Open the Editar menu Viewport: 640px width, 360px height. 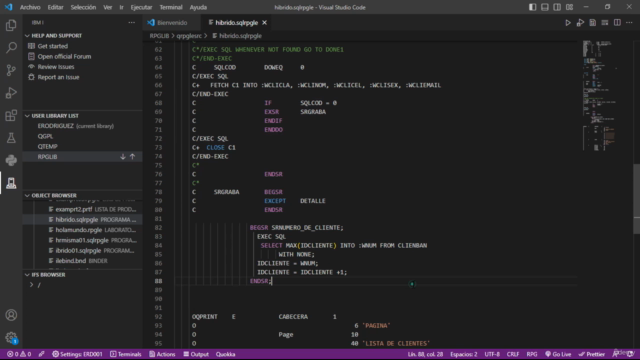pyautogui.click(x=56, y=7)
